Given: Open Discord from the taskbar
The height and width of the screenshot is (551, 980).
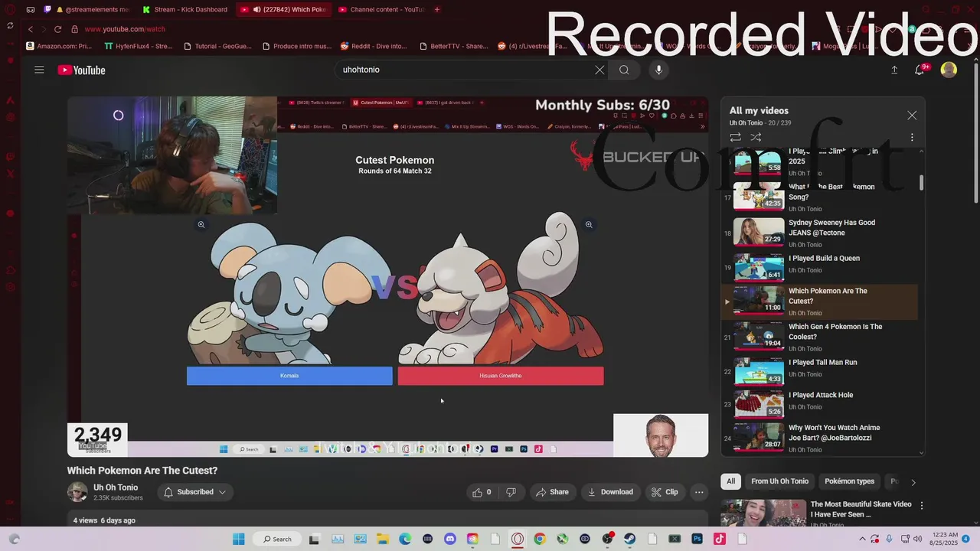Looking at the screenshot, I should tap(450, 539).
